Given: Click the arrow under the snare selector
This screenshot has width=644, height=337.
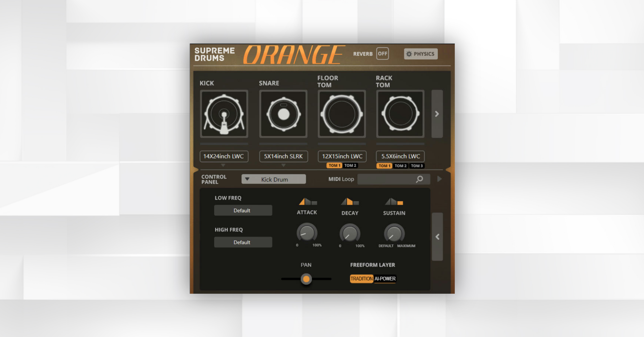Looking at the screenshot, I should tap(283, 165).
